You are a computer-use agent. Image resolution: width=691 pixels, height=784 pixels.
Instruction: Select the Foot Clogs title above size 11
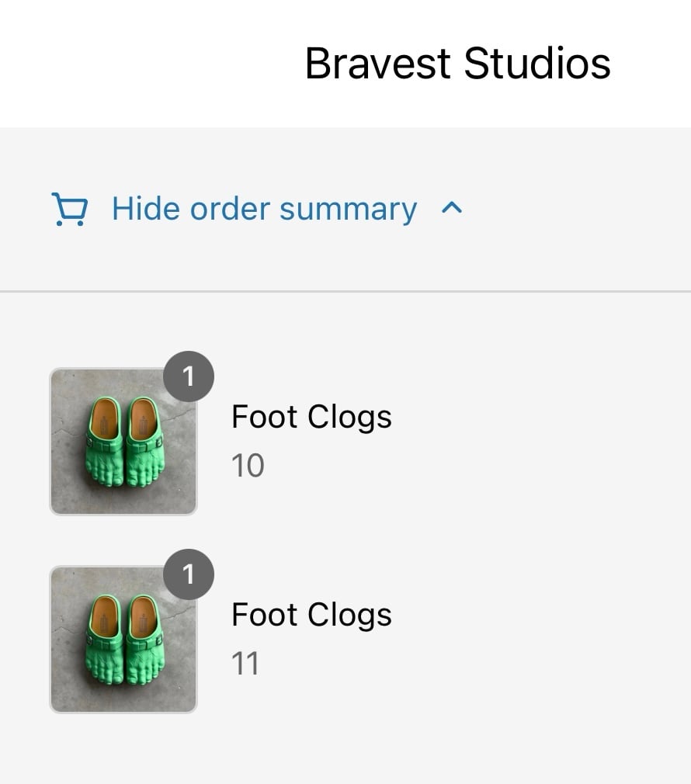[311, 616]
